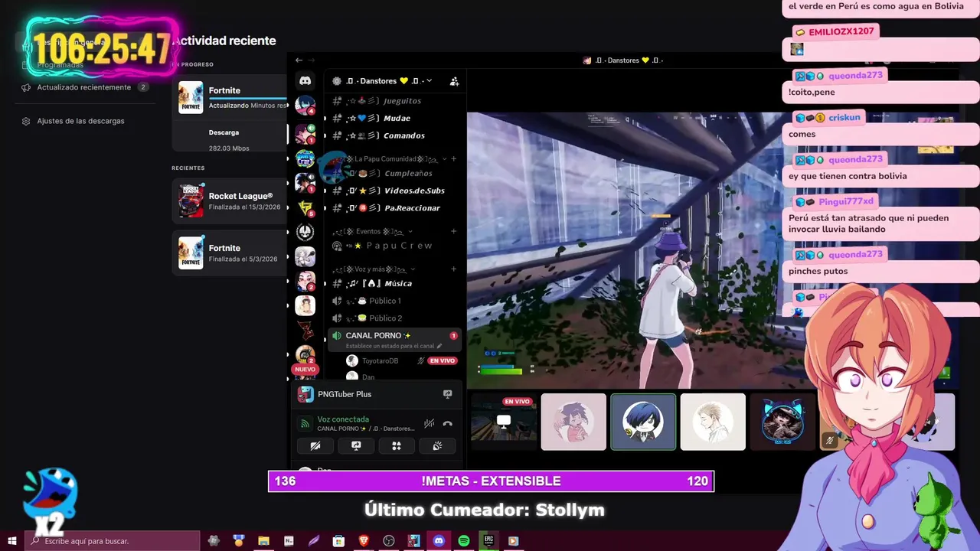The width and height of the screenshot is (980, 551).
Task: Open the Mudae channel
Action: [394, 118]
